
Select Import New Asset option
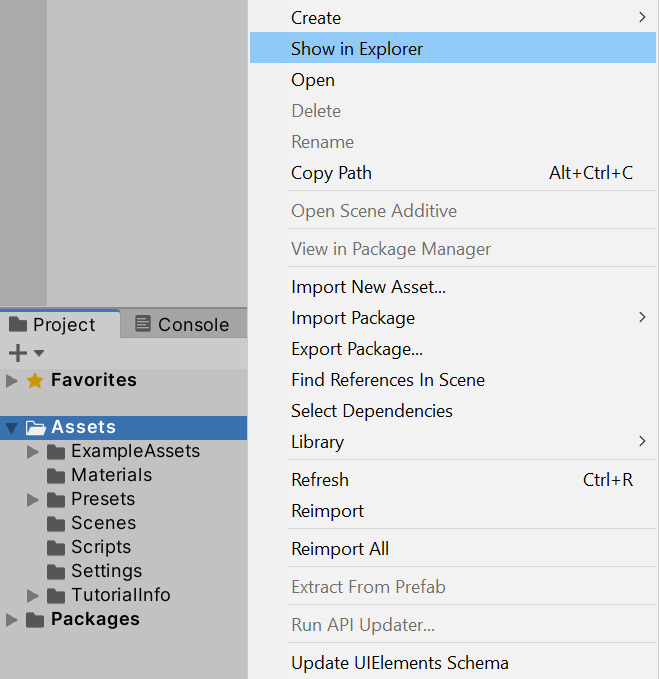(x=368, y=287)
